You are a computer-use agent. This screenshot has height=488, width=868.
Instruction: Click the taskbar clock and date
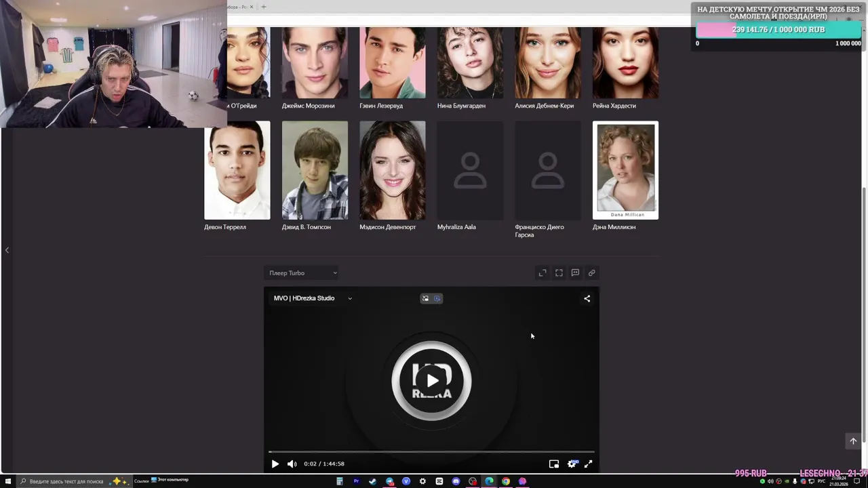pos(838,481)
